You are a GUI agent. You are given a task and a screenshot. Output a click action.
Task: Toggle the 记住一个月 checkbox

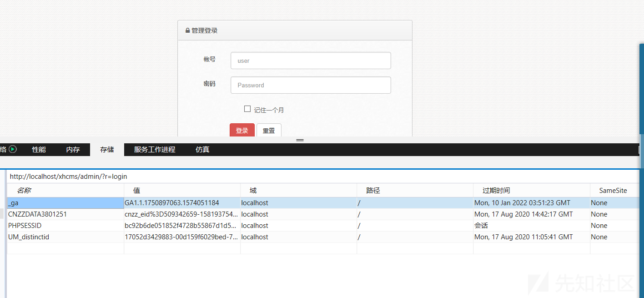(247, 109)
